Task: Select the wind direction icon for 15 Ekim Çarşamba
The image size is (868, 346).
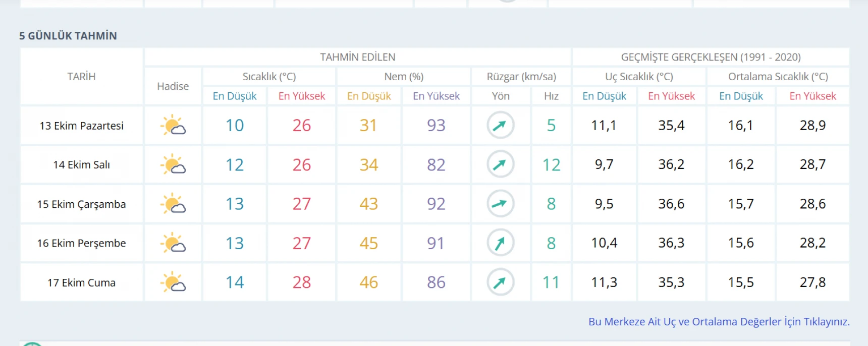Action: tap(500, 204)
